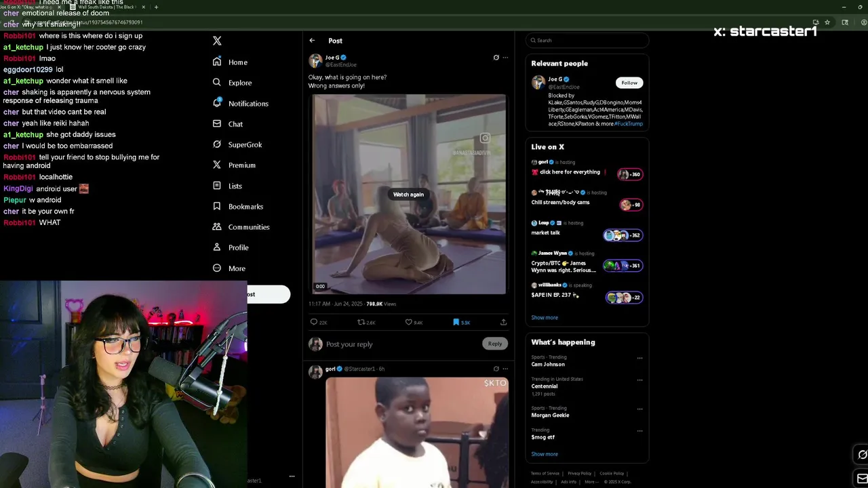Follow Joe G in Relevant people

[629, 83]
